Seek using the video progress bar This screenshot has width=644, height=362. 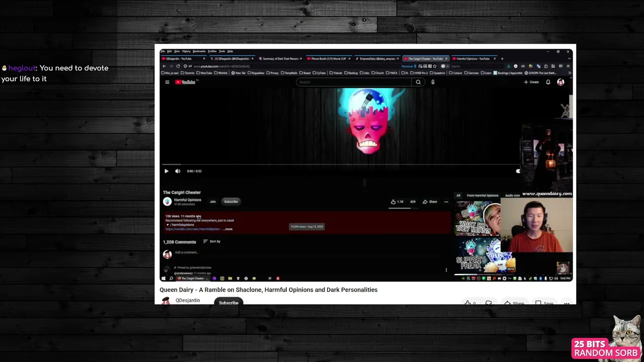[340, 164]
